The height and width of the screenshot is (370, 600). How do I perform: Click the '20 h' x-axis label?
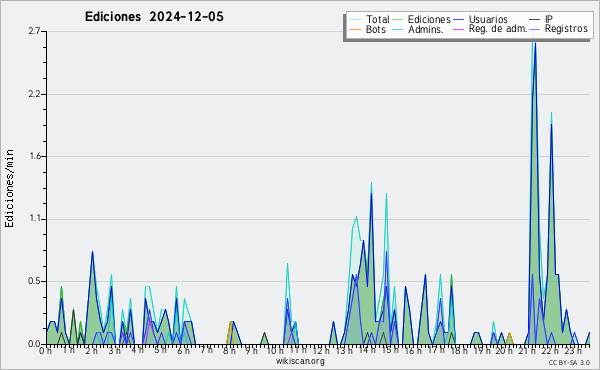504,350
